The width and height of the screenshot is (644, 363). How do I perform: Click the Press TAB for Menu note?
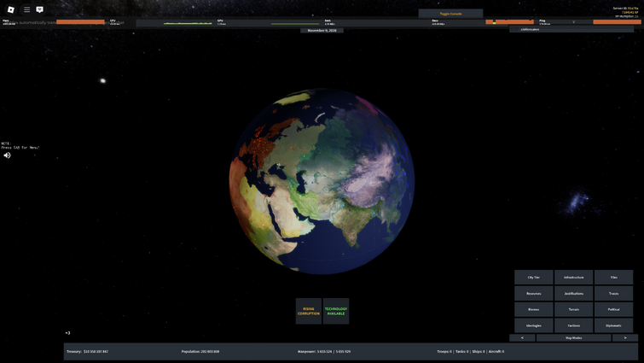coord(20,148)
